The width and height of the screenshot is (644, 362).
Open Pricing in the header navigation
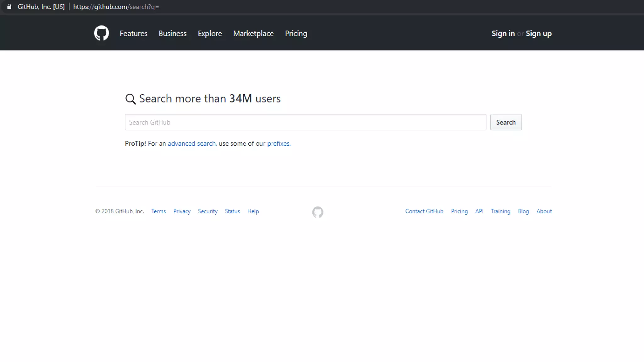(x=296, y=33)
